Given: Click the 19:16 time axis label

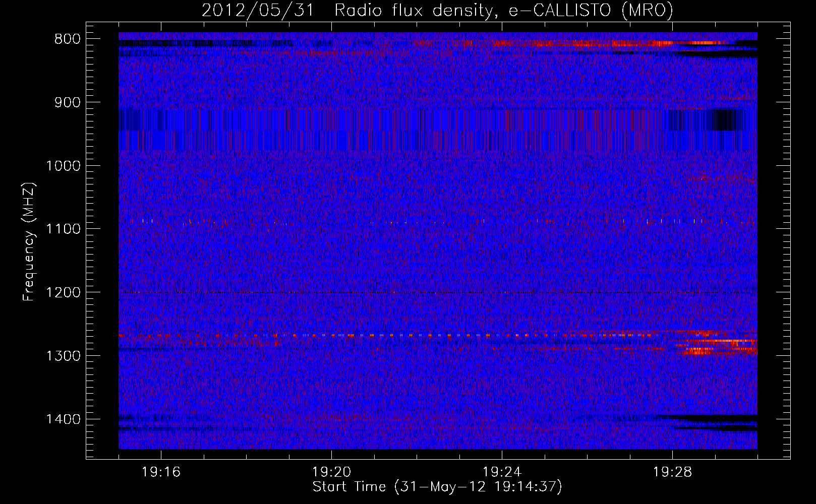Looking at the screenshot, I should coord(161,472).
